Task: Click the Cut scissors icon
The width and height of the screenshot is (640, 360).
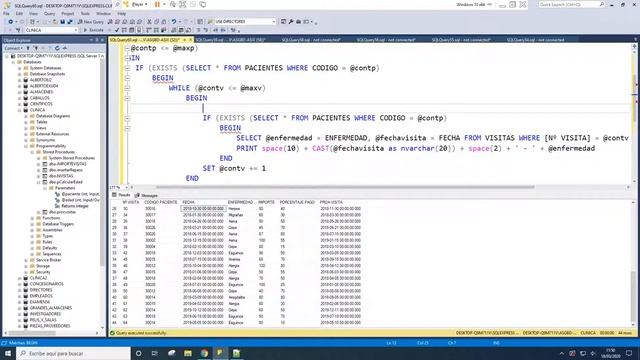Action: point(149,22)
